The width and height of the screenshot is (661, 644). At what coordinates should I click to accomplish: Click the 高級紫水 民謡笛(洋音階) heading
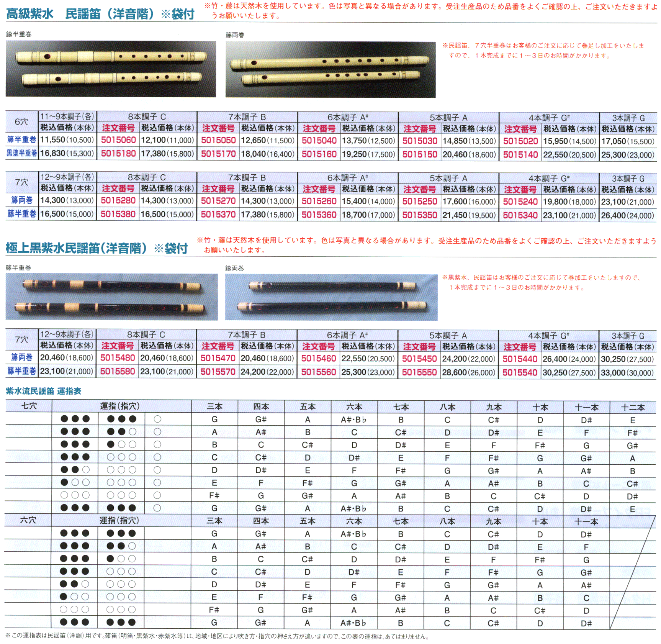point(100,14)
